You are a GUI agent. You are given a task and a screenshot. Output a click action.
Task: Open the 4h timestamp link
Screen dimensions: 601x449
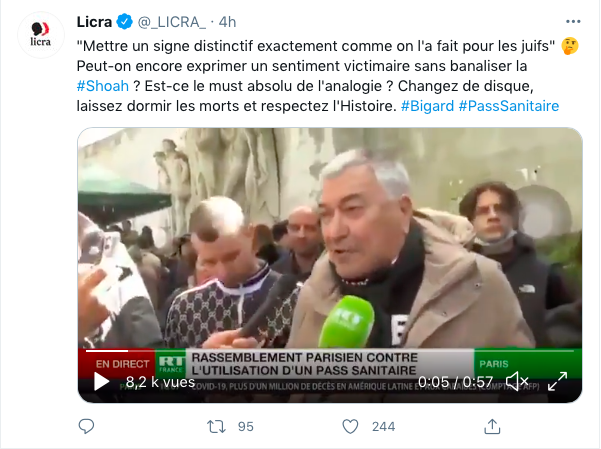tap(227, 22)
